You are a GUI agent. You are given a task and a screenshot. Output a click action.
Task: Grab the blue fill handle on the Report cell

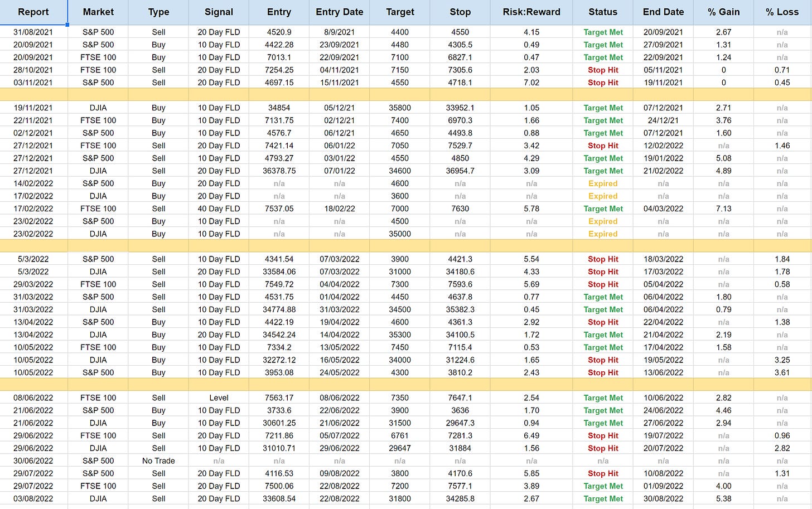coord(67,25)
